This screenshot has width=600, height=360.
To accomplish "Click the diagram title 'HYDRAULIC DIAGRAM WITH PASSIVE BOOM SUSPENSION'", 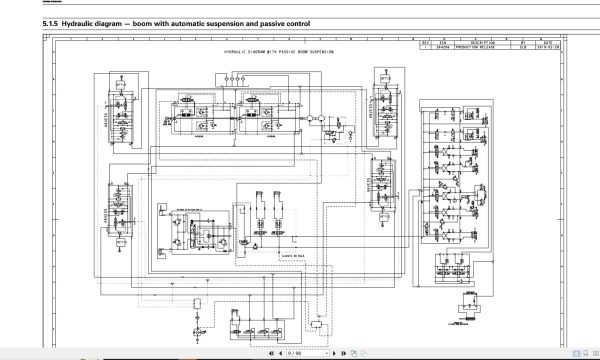I will [279, 52].
